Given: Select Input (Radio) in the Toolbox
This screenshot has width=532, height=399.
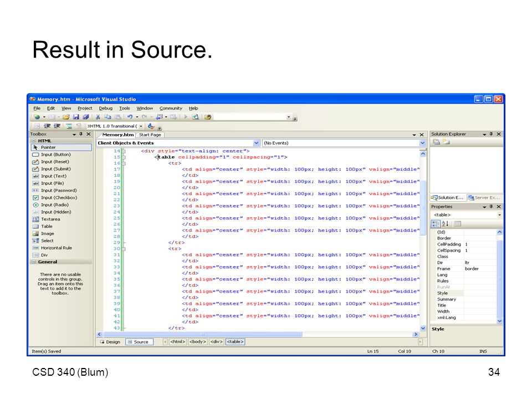Looking at the screenshot, I should tap(61, 205).
